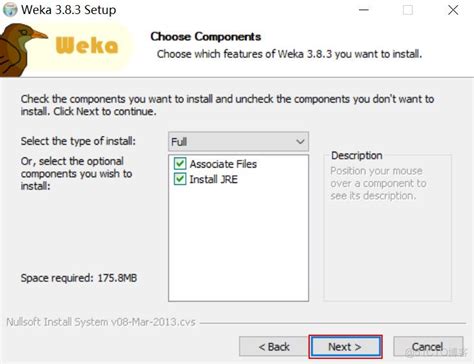474x364 pixels.
Task: Click the disabled maximize button in the title bar
Action: click(408, 10)
